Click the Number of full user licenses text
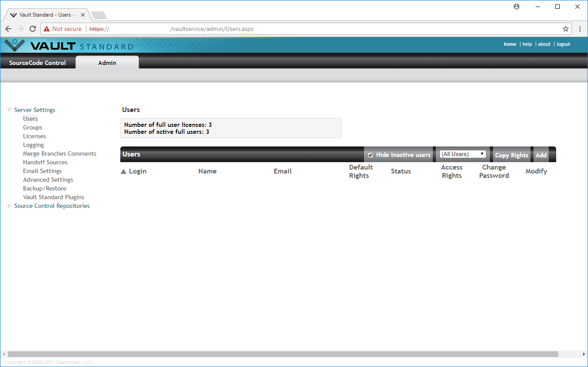Viewport: 588px width, 367px height. tap(168, 125)
